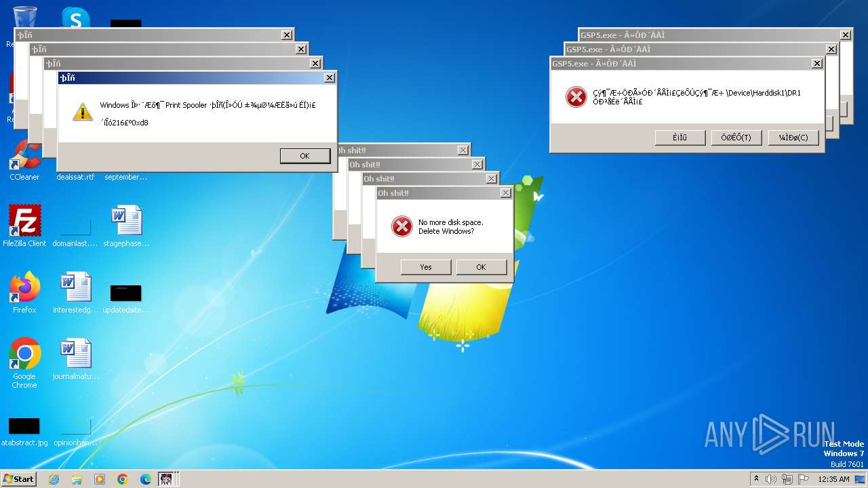Select the journalmatu Word document icon

[x=75, y=359]
